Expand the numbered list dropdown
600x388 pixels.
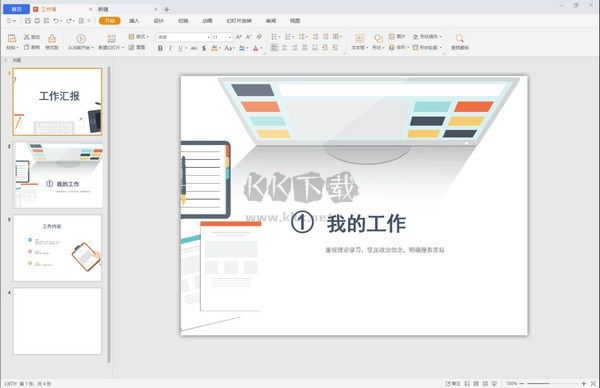point(293,37)
